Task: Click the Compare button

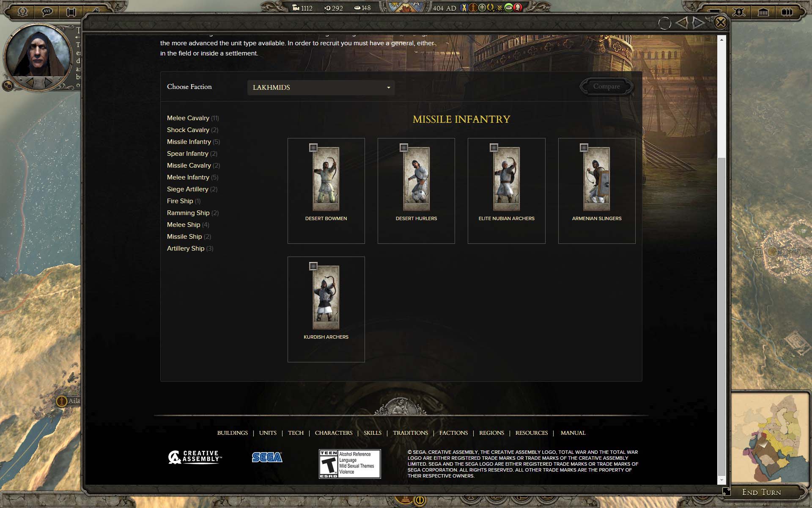Action: pos(606,86)
